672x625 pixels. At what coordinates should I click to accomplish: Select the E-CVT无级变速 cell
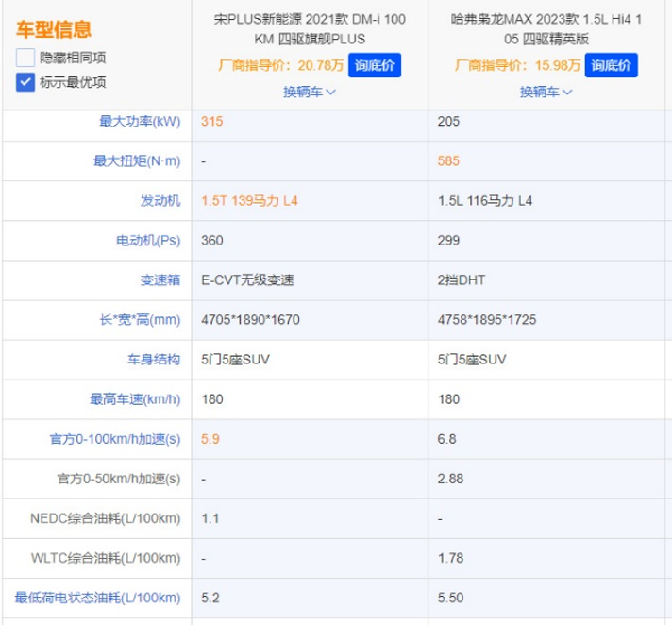pos(247,279)
